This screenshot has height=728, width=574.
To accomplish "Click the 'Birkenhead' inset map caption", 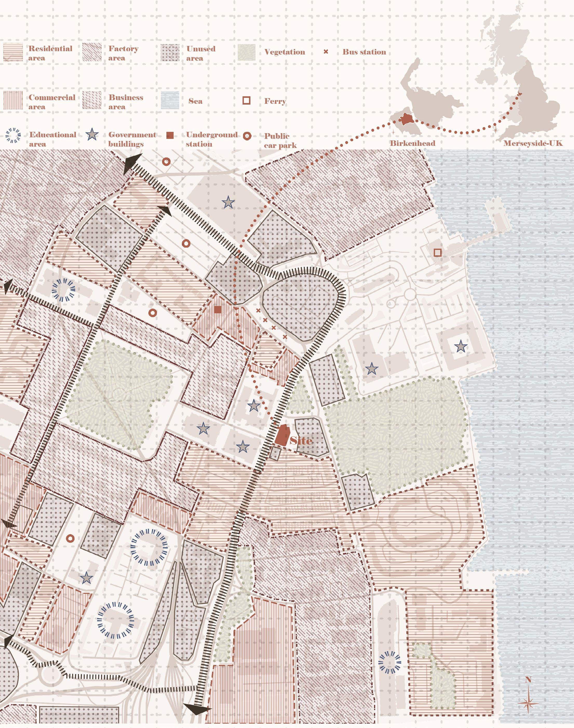I will pos(412,143).
